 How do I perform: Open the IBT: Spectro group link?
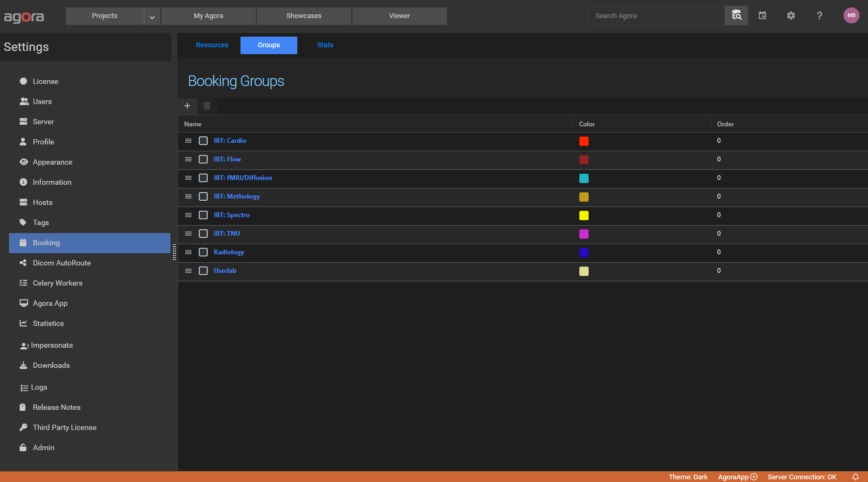[231, 215]
